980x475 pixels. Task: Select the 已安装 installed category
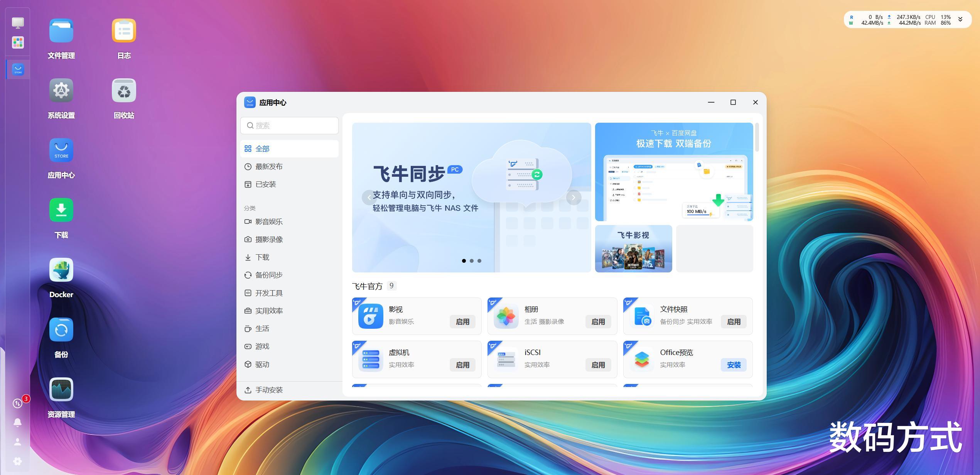point(265,184)
